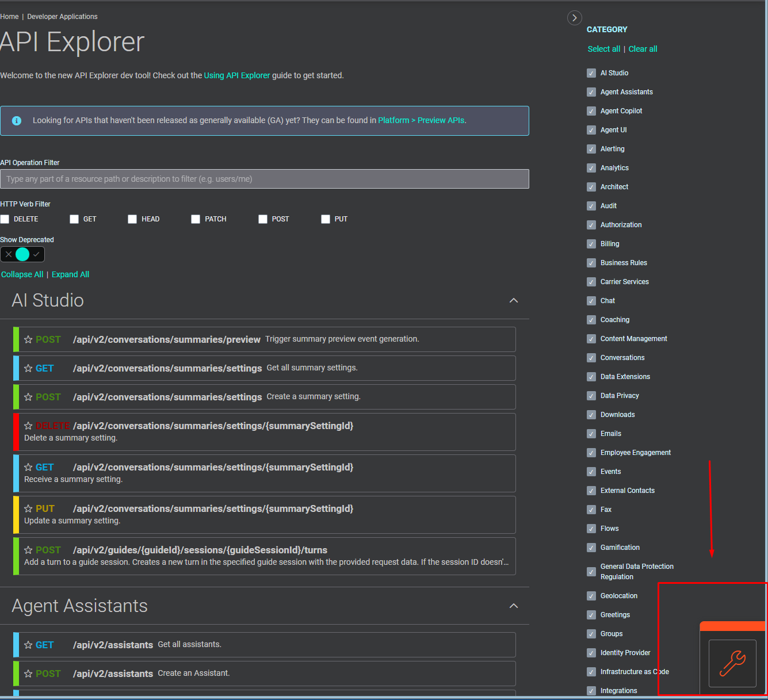This screenshot has height=700, width=768.
Task: Star the PUT summary setting endpoint
Action: (x=28, y=508)
